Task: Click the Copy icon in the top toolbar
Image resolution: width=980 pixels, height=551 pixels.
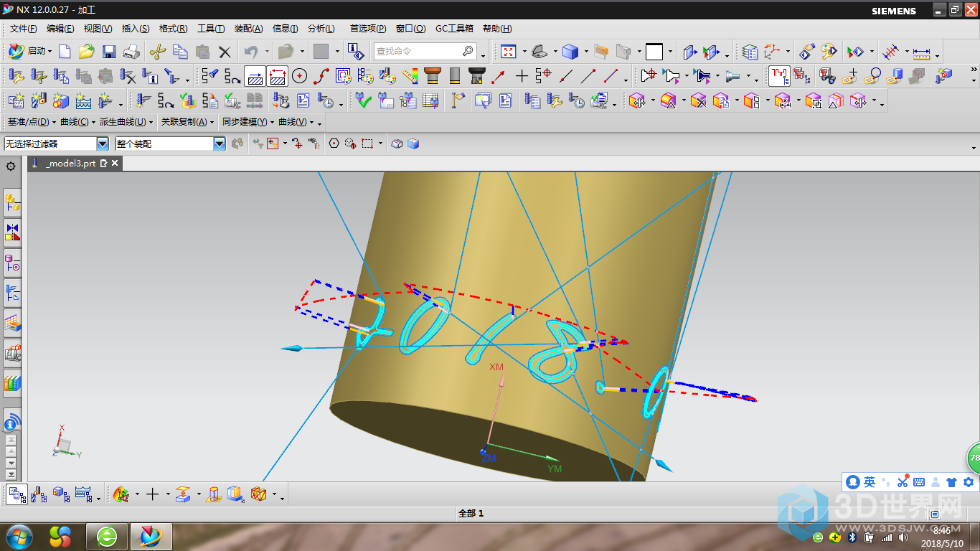Action: [x=180, y=52]
